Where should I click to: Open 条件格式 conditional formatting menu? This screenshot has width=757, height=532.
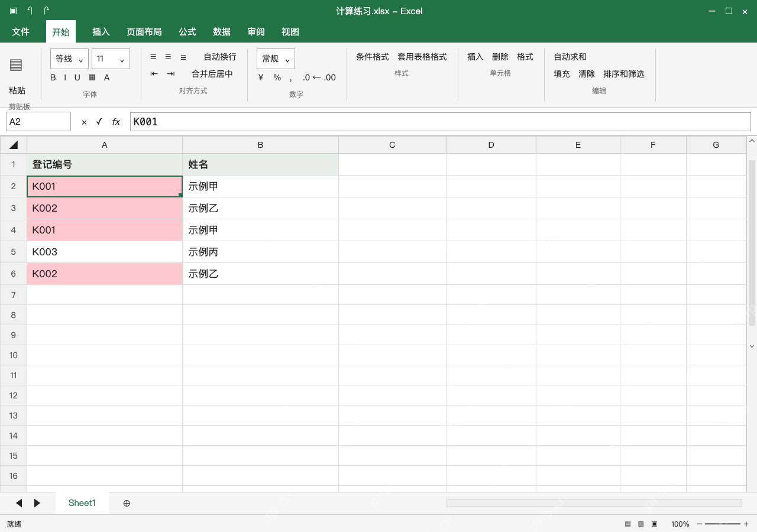[373, 57]
